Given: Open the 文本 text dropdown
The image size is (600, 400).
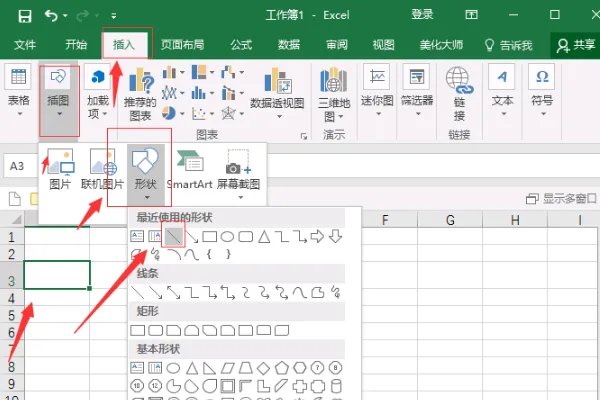Looking at the screenshot, I should click(502, 92).
